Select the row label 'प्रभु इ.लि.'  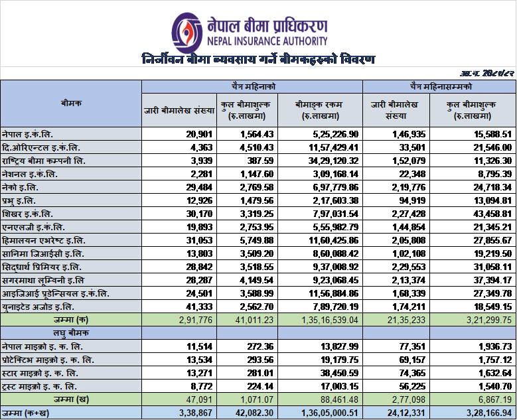pos(19,200)
